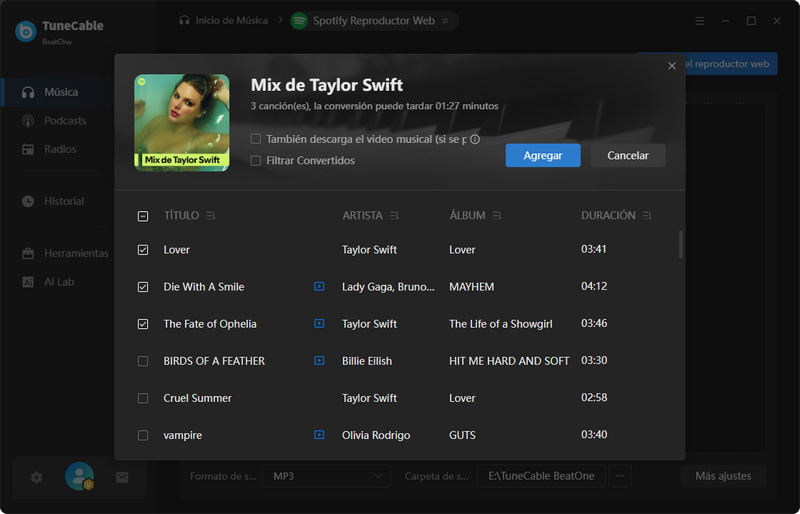Enable También descarga el video musical checkbox
800x514 pixels.
click(x=256, y=139)
